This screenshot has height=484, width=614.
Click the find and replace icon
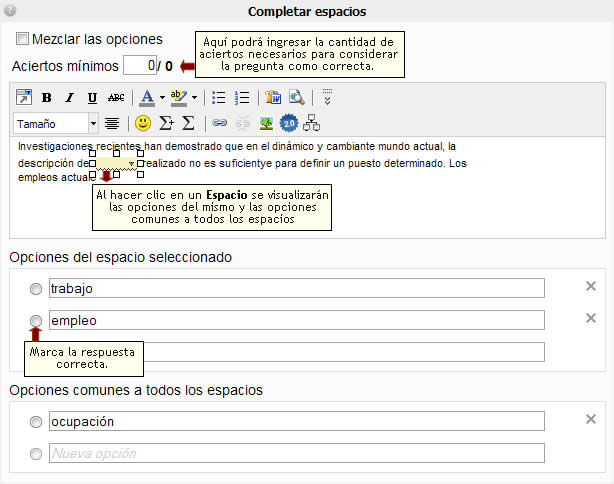(x=296, y=97)
